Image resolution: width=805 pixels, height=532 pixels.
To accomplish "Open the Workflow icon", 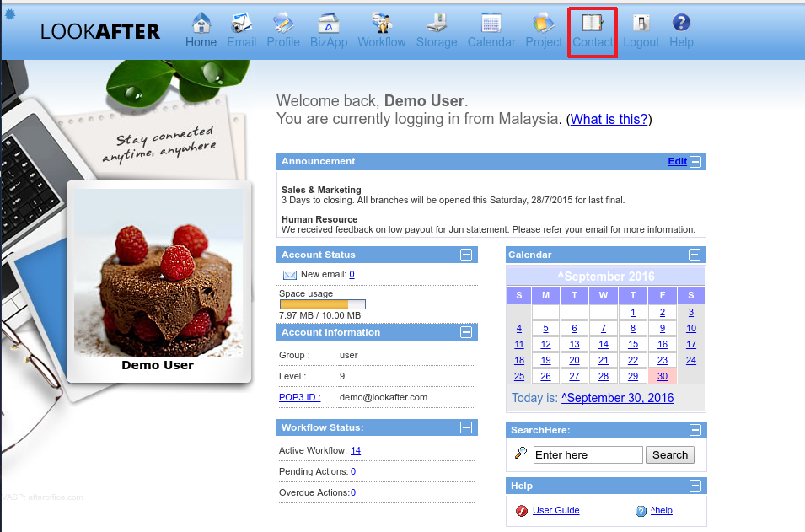I will (381, 24).
